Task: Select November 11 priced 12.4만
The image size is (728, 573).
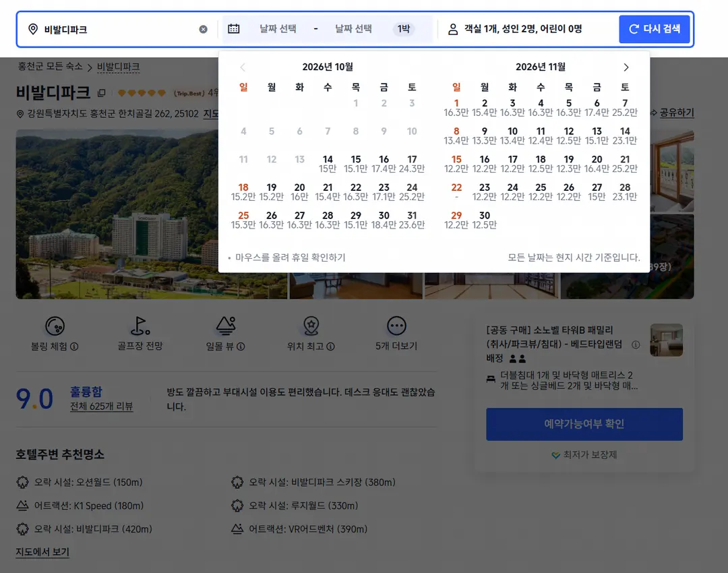Action: tap(541, 135)
